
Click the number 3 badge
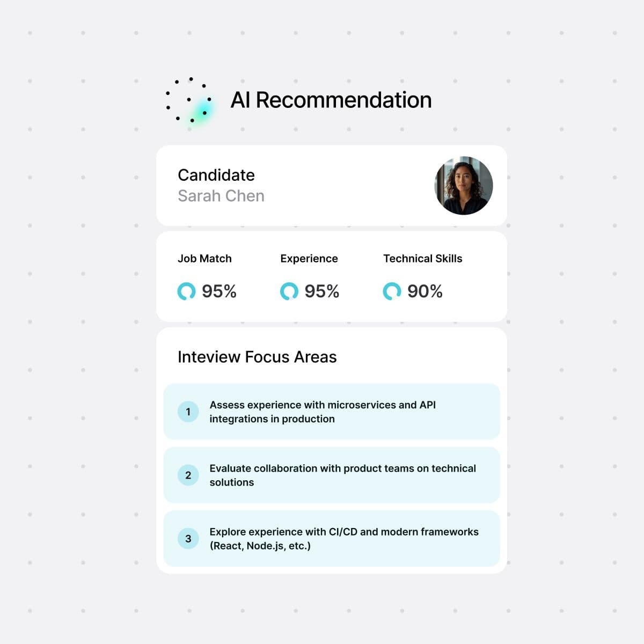188,538
